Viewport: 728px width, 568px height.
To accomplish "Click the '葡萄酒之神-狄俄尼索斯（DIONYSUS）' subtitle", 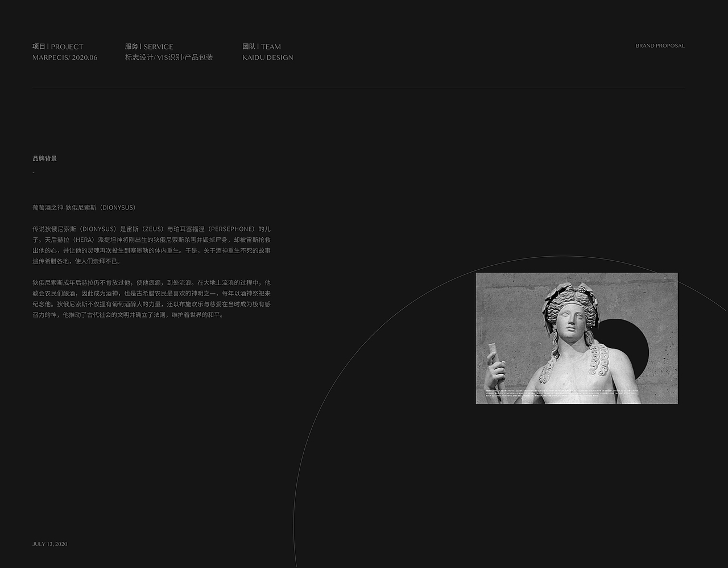I will point(85,208).
